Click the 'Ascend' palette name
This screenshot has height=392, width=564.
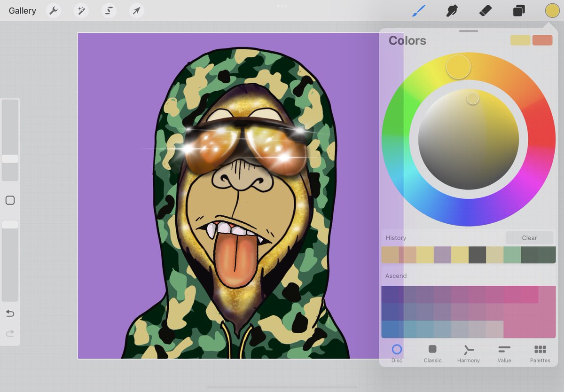click(x=396, y=276)
